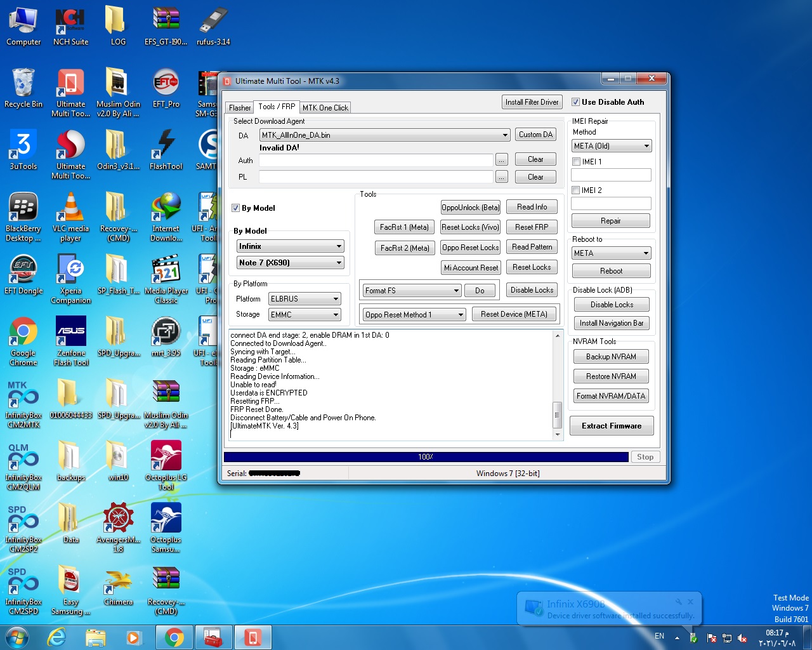812x650 pixels.
Task: Uncheck the By Model checkbox
Action: [235, 208]
